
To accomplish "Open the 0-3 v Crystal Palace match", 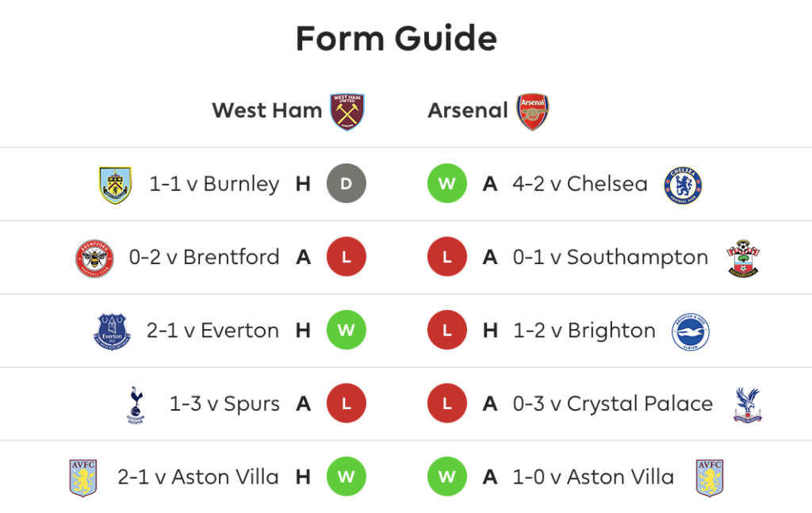I will [x=613, y=404].
